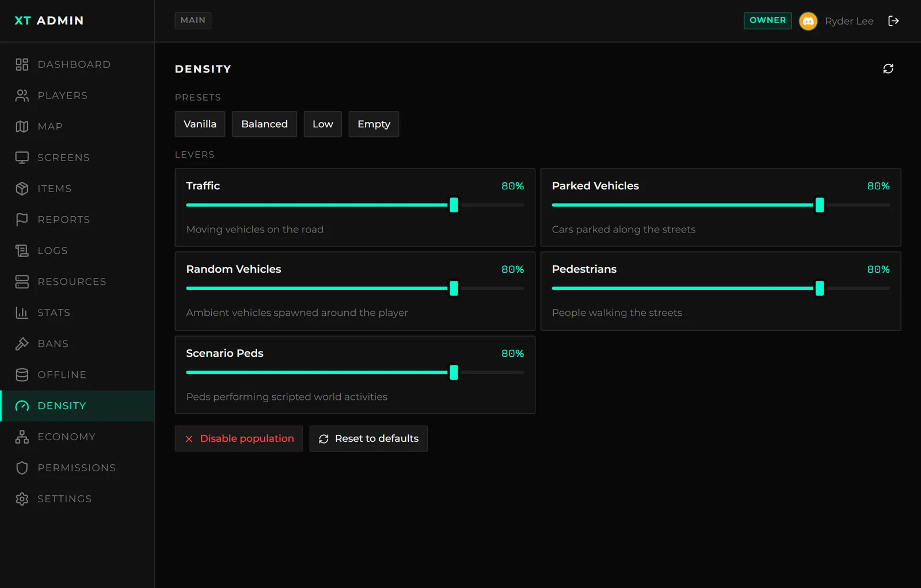This screenshot has height=588, width=921.
Task: Click the Players people icon
Action: [x=22, y=96]
